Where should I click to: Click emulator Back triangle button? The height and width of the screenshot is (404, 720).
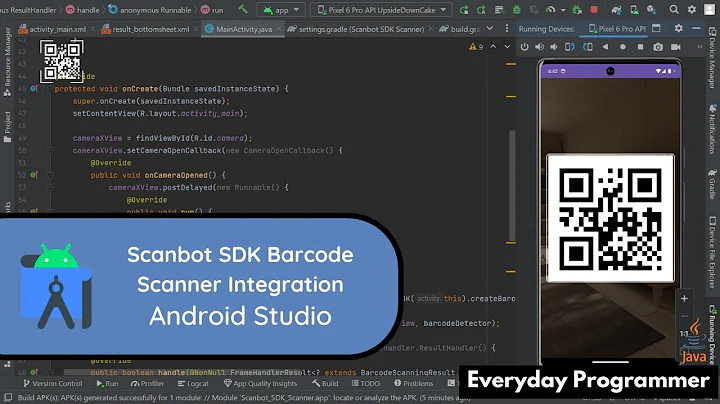pos(605,47)
